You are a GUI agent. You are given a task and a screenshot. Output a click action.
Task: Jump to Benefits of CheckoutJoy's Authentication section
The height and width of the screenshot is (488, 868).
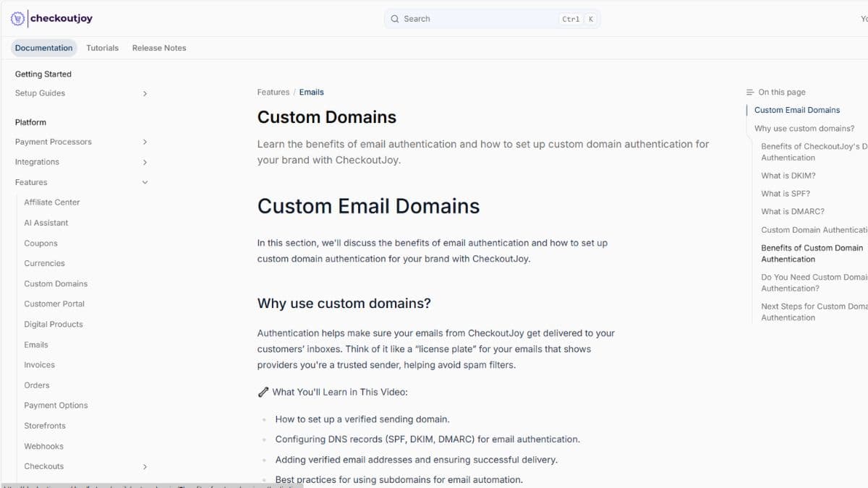(814, 152)
